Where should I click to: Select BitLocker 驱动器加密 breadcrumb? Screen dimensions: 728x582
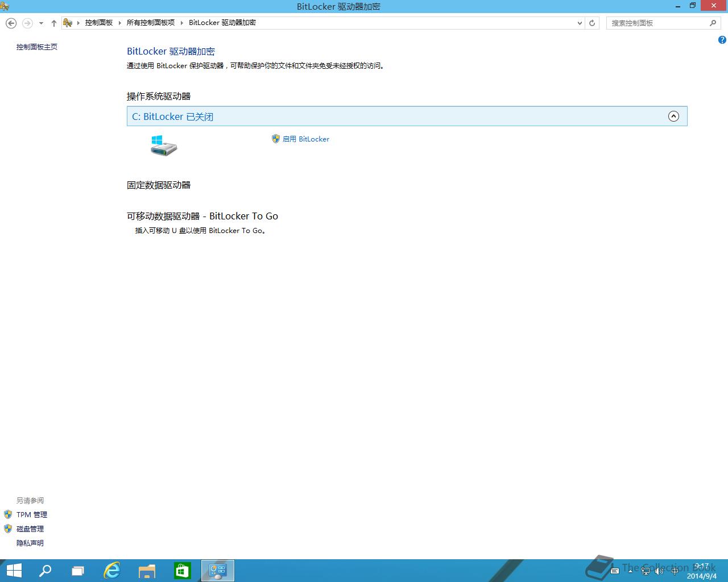point(222,23)
